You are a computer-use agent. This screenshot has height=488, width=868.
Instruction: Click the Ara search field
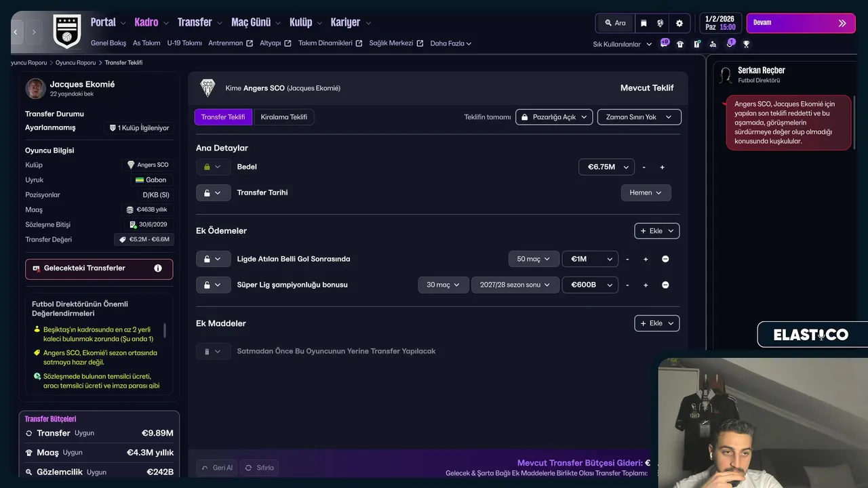click(615, 23)
